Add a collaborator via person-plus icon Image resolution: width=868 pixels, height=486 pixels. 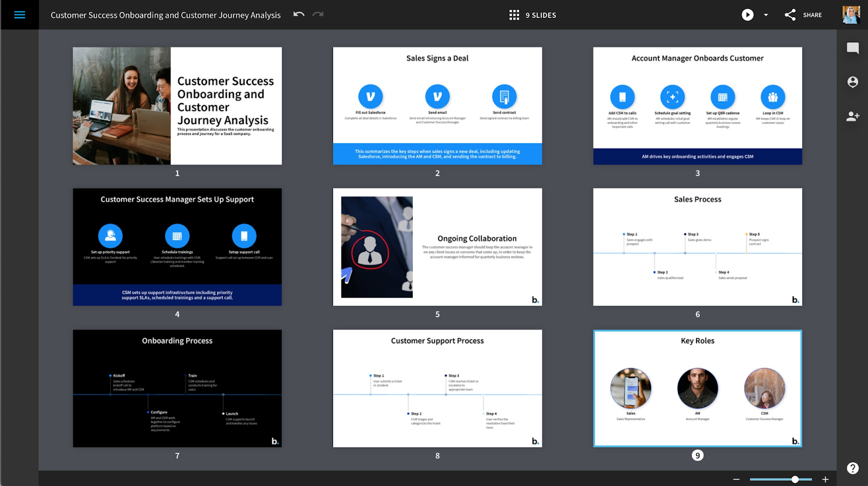[853, 116]
